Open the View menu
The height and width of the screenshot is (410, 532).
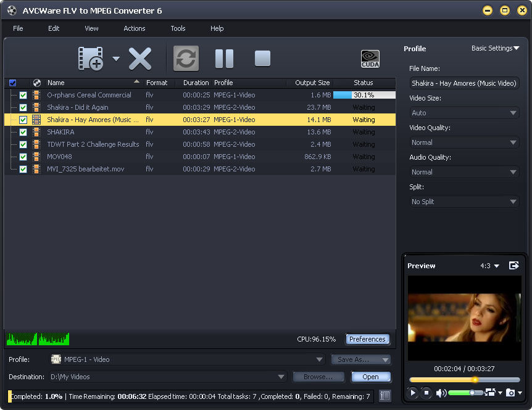(91, 28)
